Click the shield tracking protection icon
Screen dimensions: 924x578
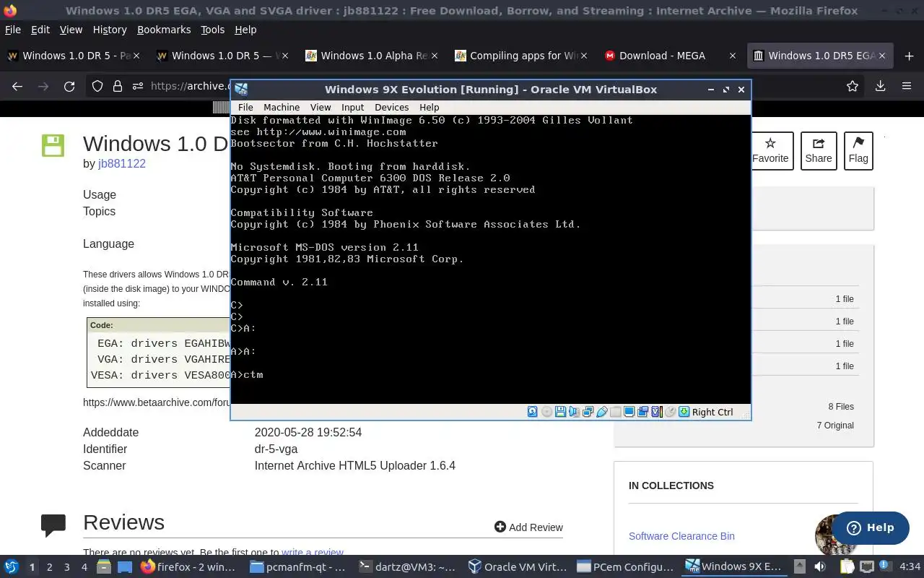pos(97,86)
